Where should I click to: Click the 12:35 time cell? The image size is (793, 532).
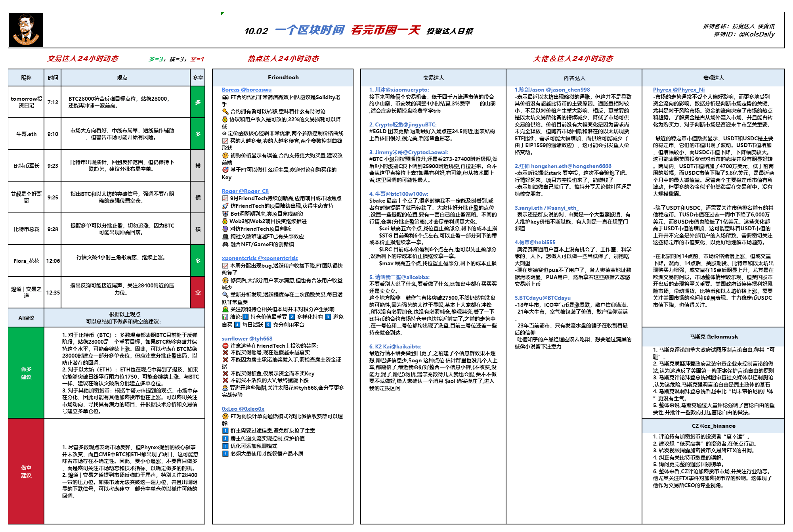coord(53,293)
